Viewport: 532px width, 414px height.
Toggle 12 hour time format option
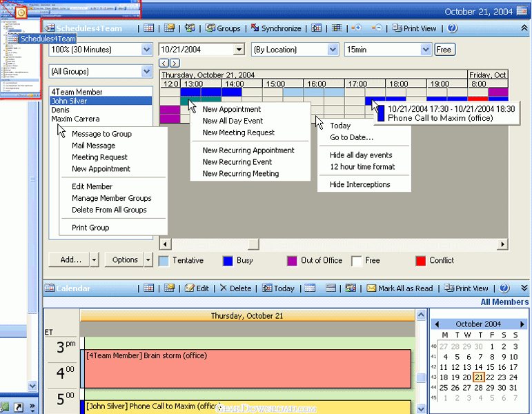coord(362,167)
